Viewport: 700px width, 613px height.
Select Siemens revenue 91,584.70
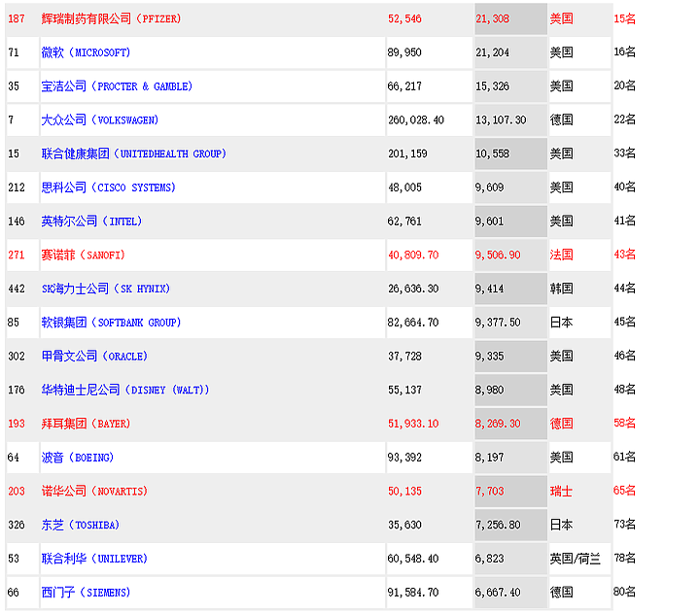pyautogui.click(x=413, y=592)
